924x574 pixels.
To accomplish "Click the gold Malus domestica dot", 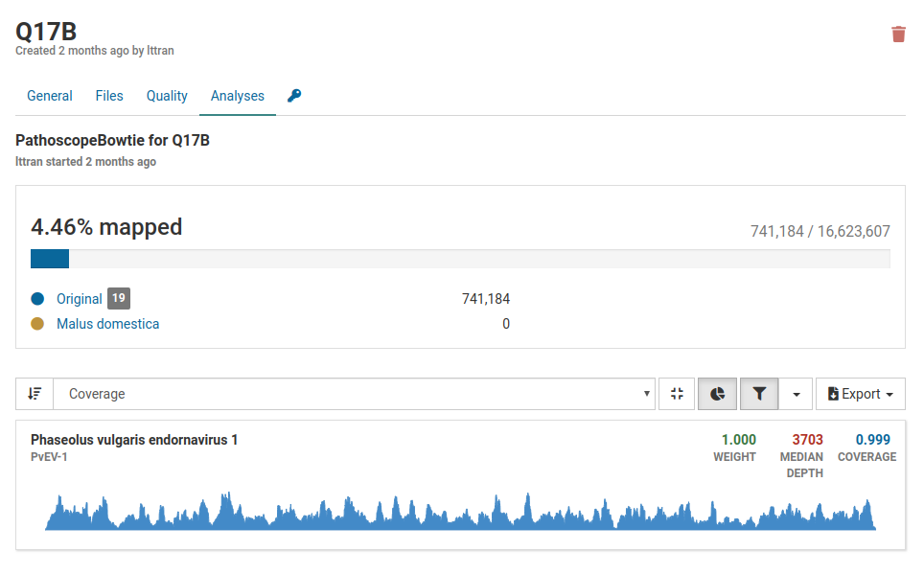I will pos(37,324).
